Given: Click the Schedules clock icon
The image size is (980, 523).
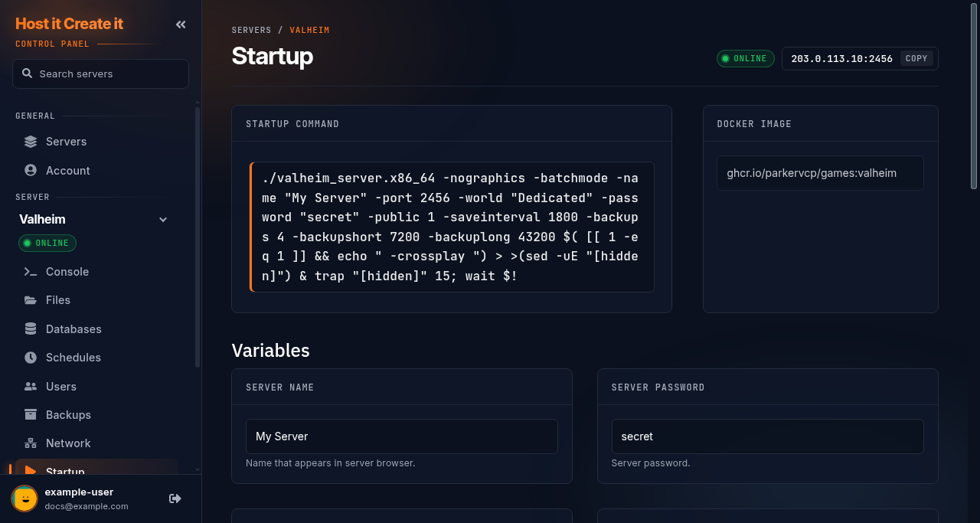Looking at the screenshot, I should coord(31,358).
